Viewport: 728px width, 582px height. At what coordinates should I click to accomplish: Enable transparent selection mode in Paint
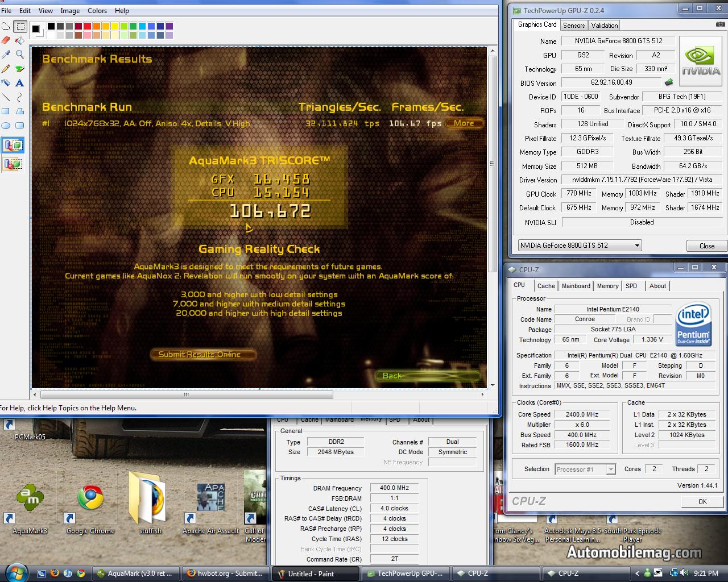click(x=13, y=164)
